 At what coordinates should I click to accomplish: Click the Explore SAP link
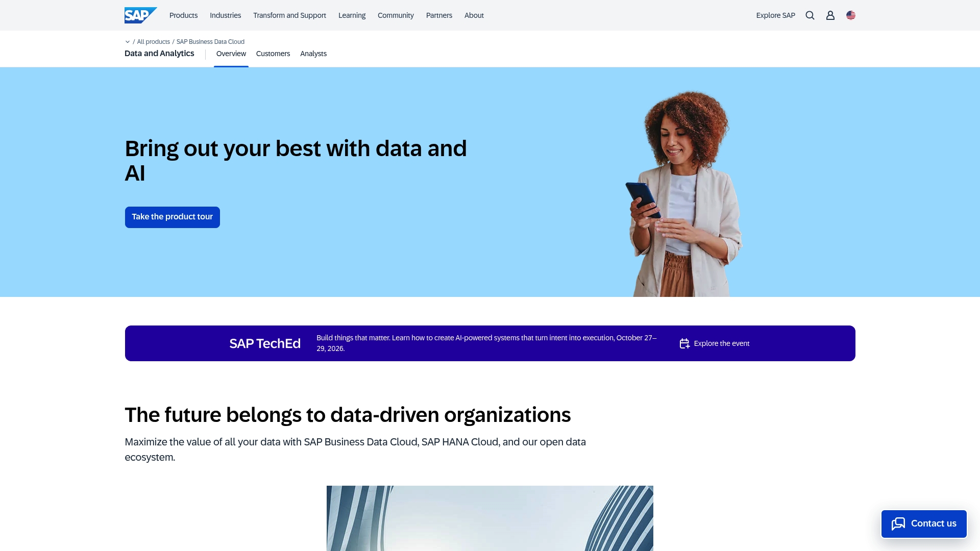pyautogui.click(x=775, y=15)
